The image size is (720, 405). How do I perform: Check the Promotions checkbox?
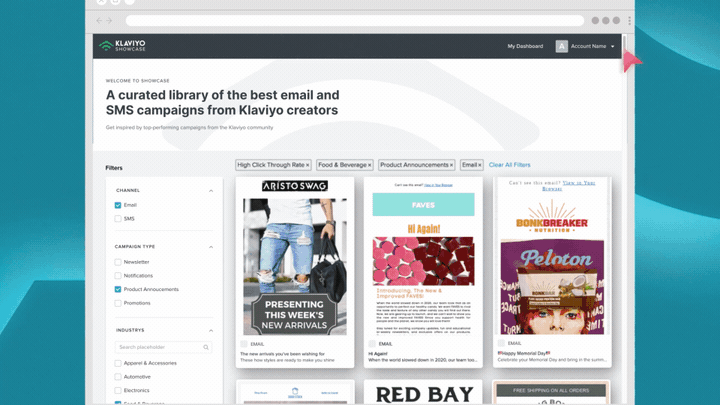coord(118,303)
